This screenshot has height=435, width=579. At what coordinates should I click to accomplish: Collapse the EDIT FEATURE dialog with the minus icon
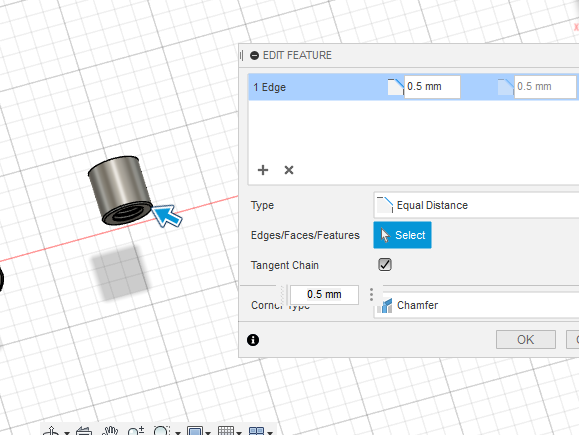coord(254,55)
